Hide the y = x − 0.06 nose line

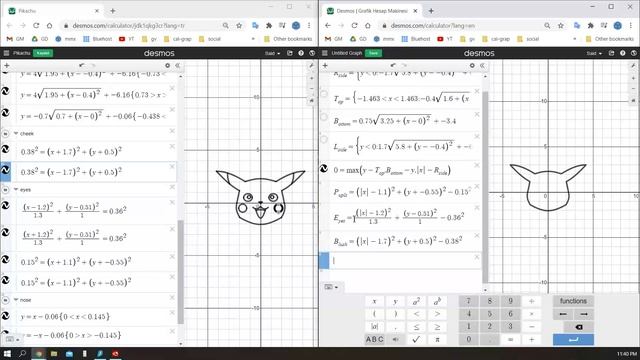point(5,316)
